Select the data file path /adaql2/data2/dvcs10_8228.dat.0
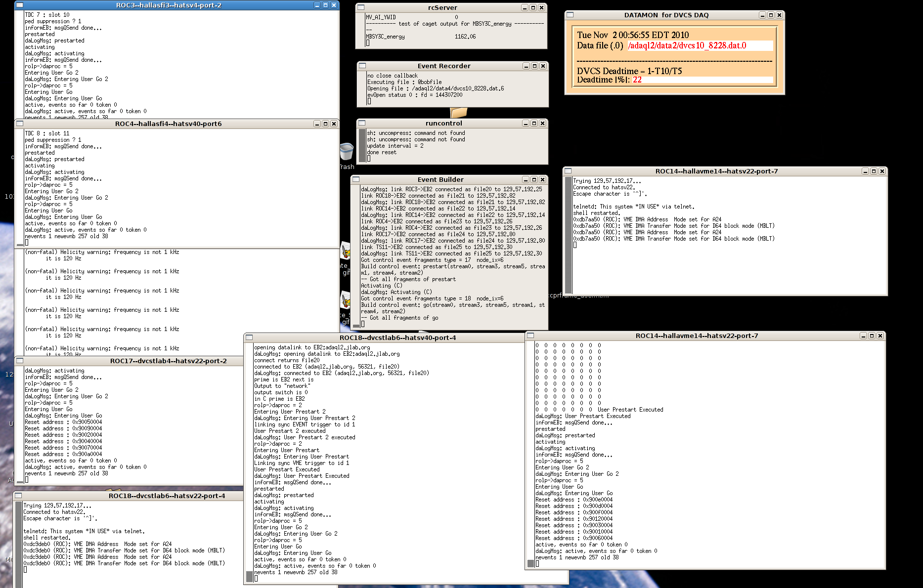The image size is (923, 588). tap(687, 45)
